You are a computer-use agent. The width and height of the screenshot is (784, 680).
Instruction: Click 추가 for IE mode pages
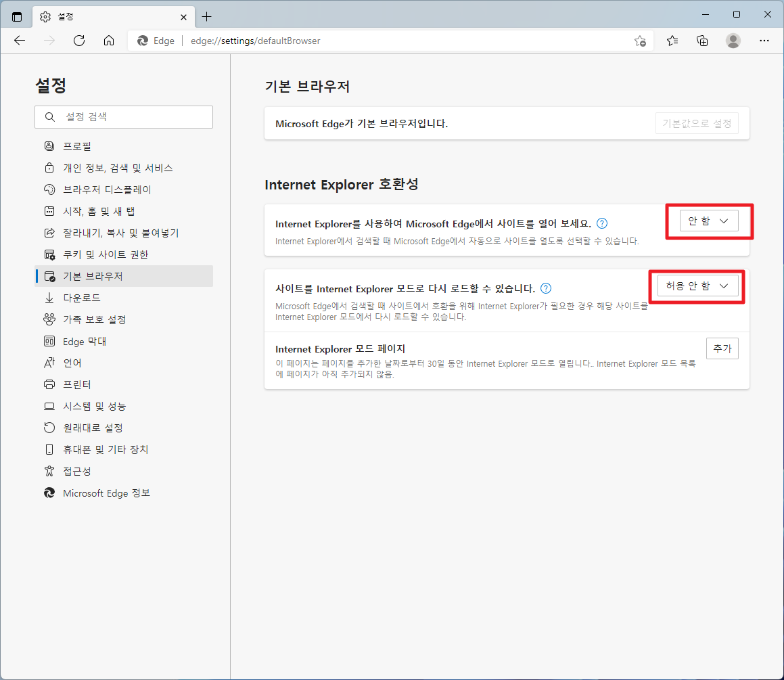(722, 348)
